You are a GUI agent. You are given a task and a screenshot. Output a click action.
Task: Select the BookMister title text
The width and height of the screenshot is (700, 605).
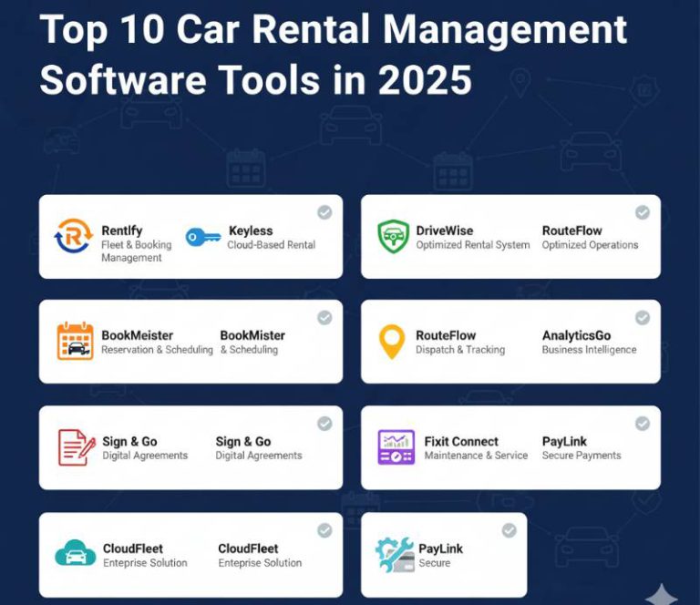pyautogui.click(x=252, y=335)
